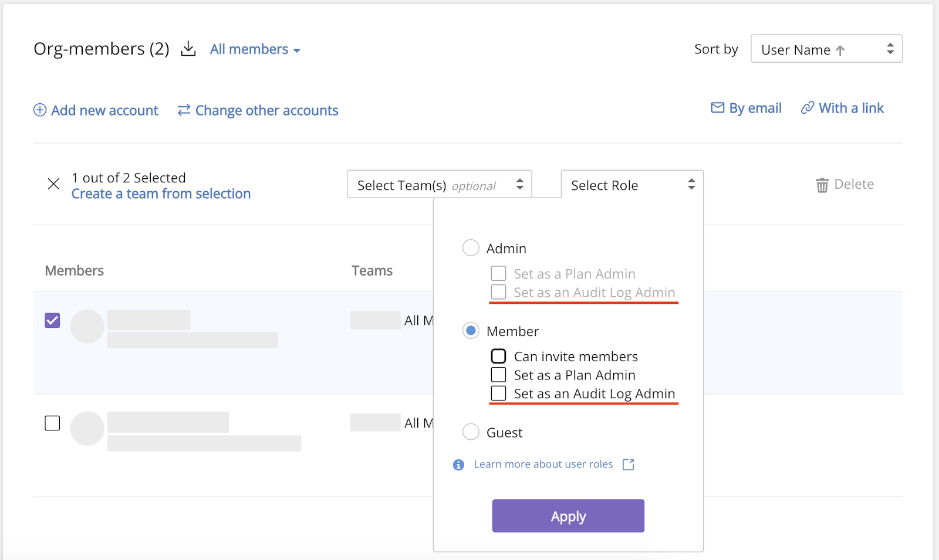
Task: Check Set as an Audit Log Admin under Member
Action: point(499,393)
